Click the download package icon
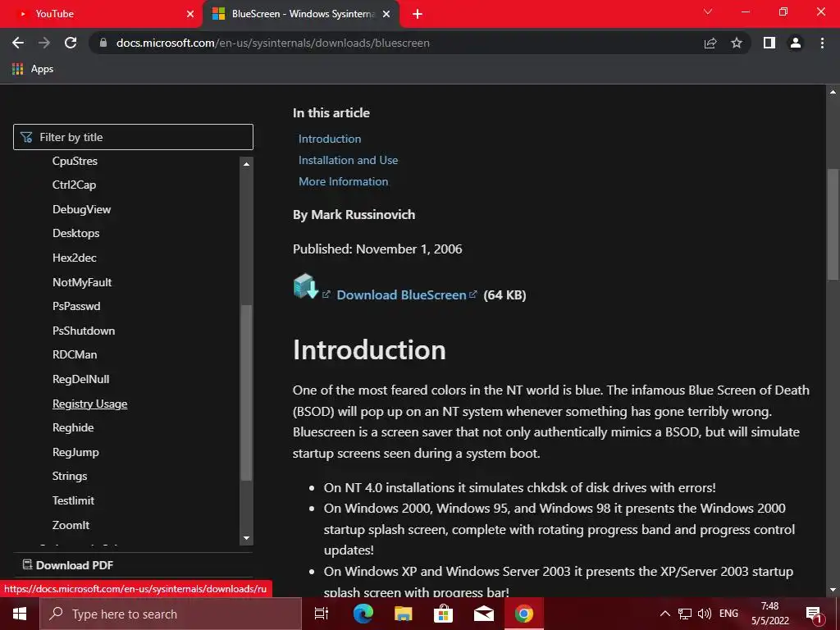 pyautogui.click(x=306, y=286)
